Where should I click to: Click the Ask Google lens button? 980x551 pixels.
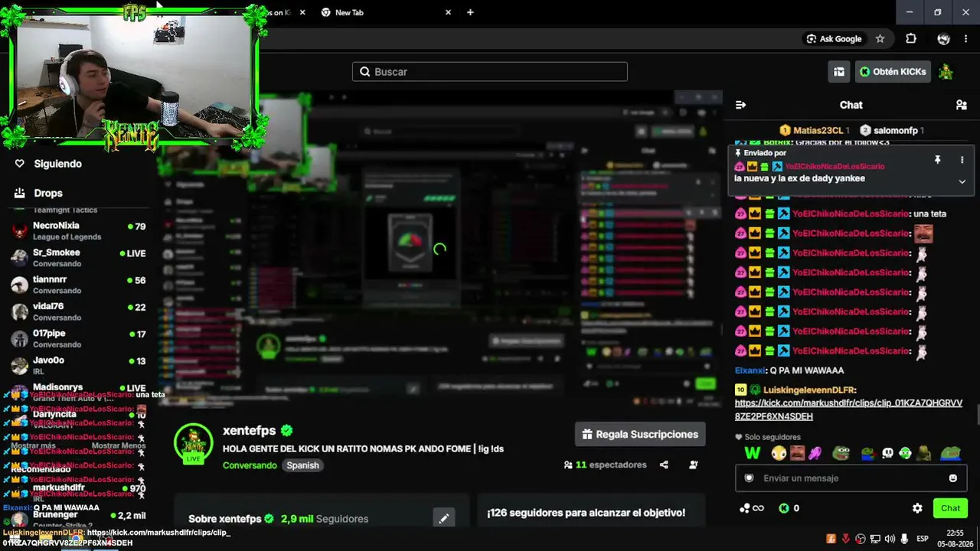(x=834, y=39)
